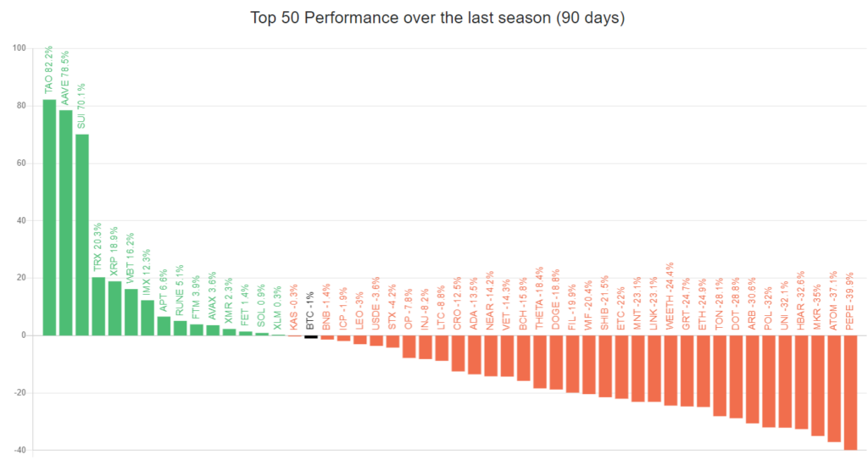Click the green IMX bar
Screen dimensions: 868x471
click(147, 318)
